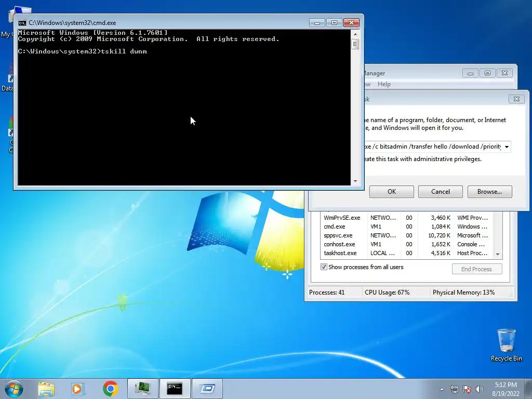Select the cmd.exe taskbar button
532x399 pixels.
coord(175,389)
